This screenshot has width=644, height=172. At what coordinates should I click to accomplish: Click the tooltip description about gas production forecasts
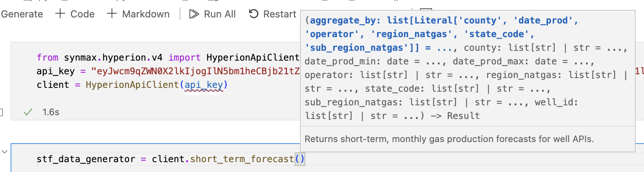[449, 139]
